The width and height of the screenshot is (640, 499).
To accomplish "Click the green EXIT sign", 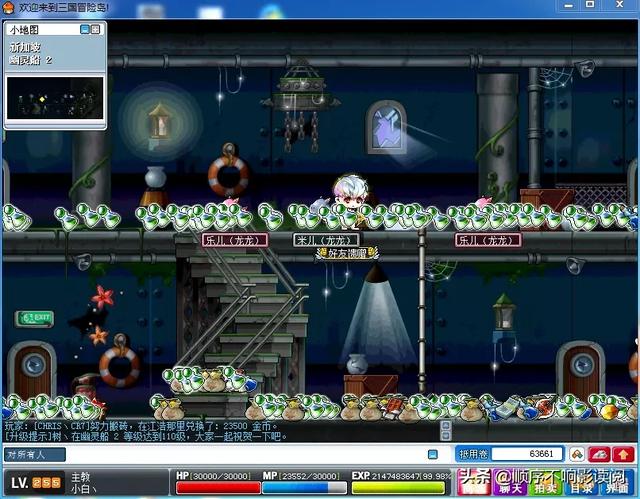I will (x=35, y=319).
